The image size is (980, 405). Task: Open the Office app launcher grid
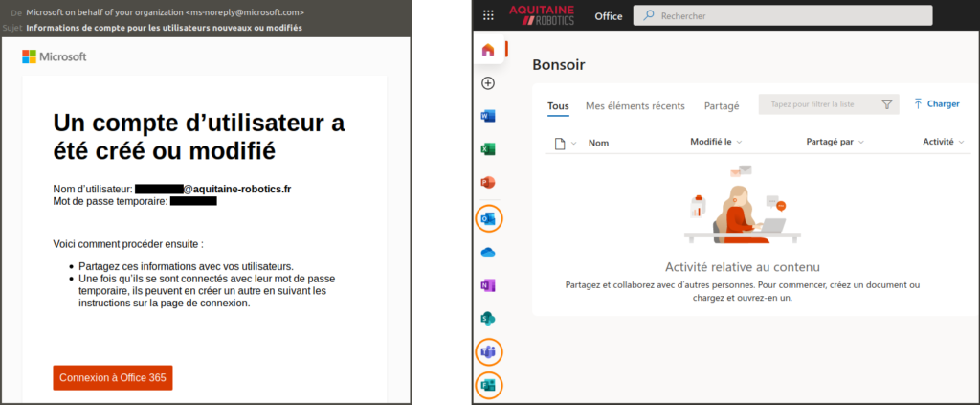489,15
